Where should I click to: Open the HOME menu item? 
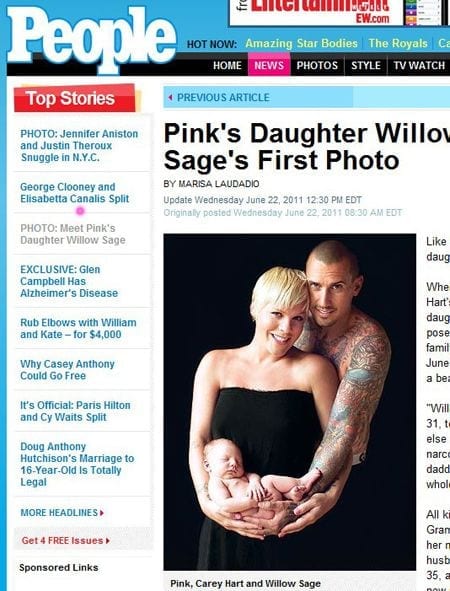point(227,66)
